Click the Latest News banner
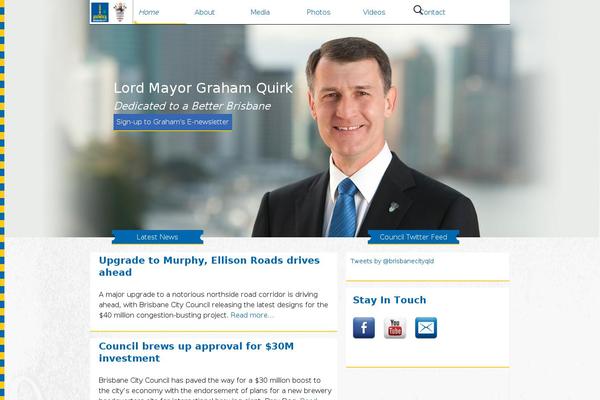The width and height of the screenshot is (600, 400). click(x=157, y=237)
